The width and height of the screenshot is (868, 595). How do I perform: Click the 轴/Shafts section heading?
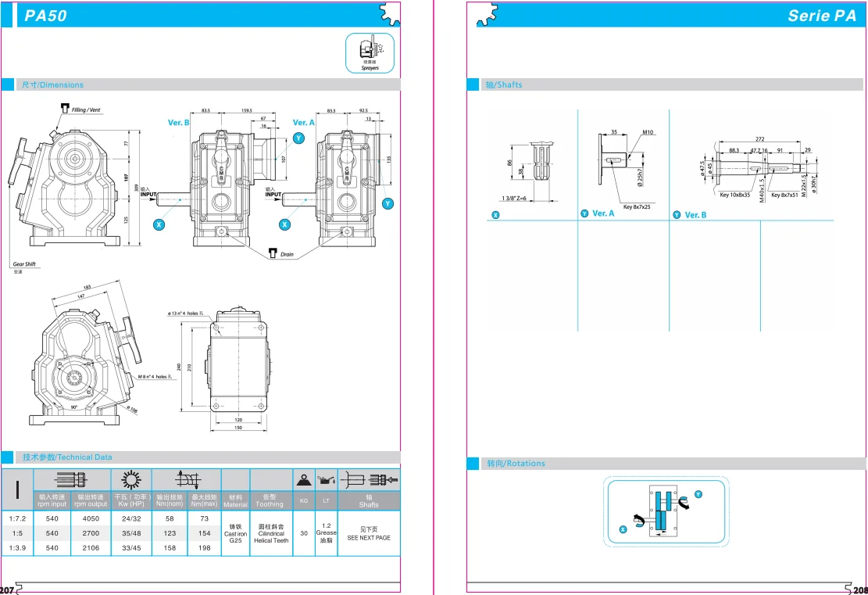(x=503, y=84)
